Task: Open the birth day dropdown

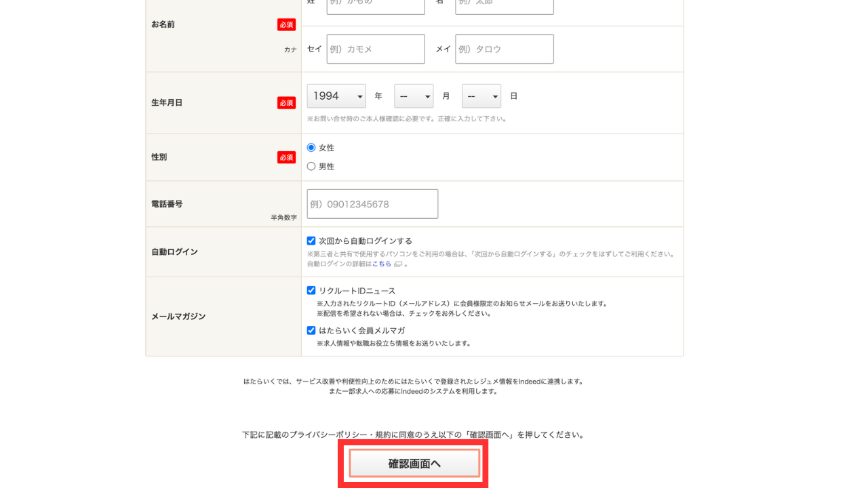Action: click(481, 96)
